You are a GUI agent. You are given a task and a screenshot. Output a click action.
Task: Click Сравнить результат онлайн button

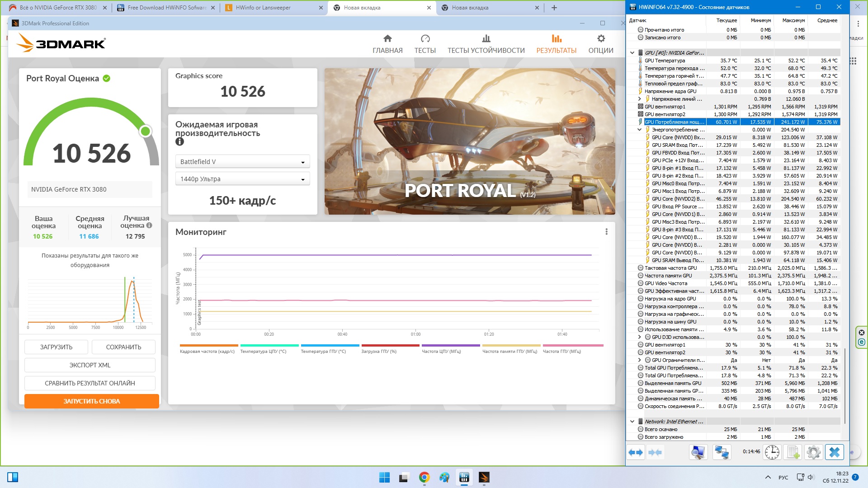point(90,383)
